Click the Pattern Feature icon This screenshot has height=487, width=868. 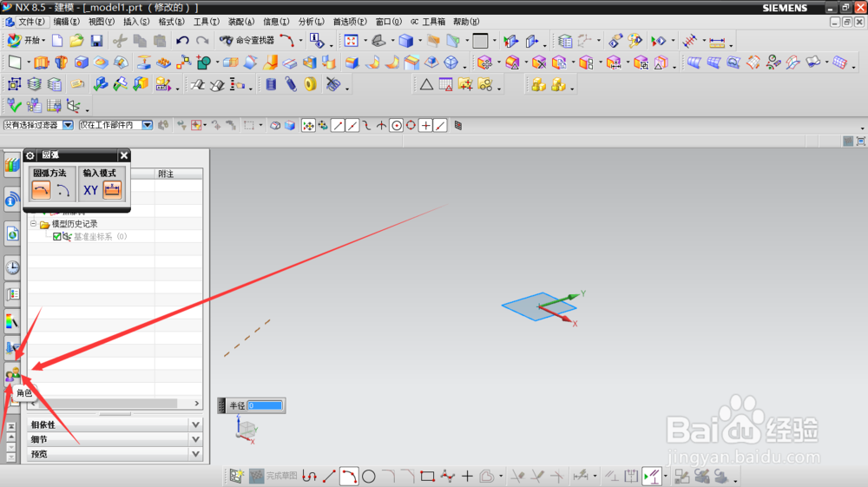pyautogui.click(x=163, y=63)
